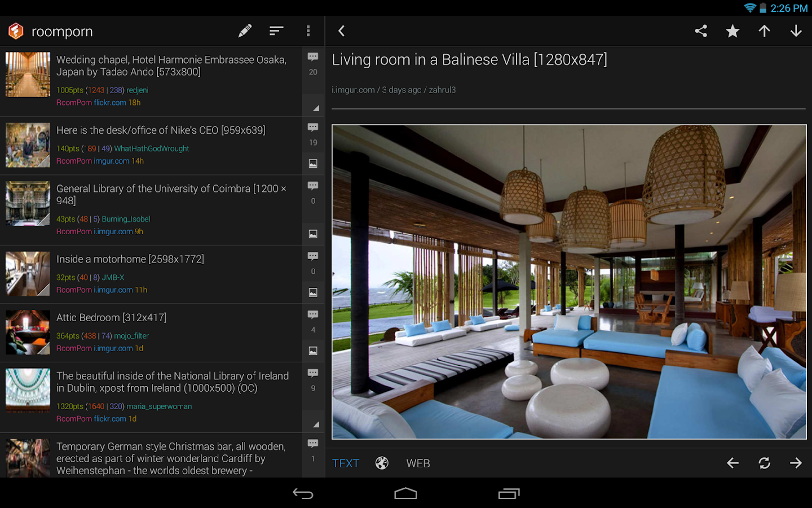Select Burning_Isobel points line
This screenshot has height=508, width=812.
(x=103, y=219)
